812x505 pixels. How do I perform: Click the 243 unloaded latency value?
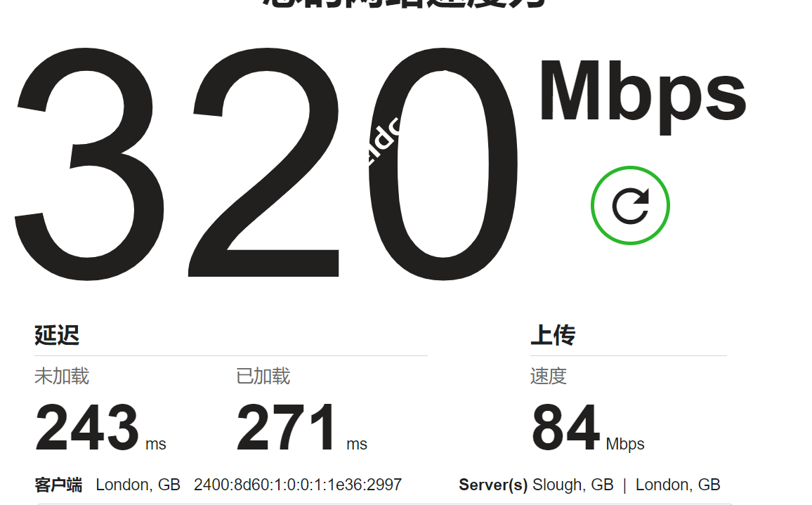coord(87,428)
